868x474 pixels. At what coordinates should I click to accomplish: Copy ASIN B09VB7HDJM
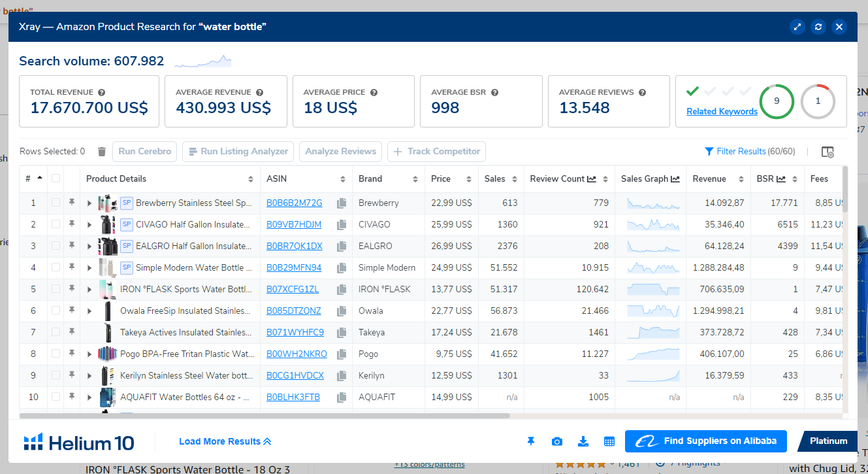(341, 225)
